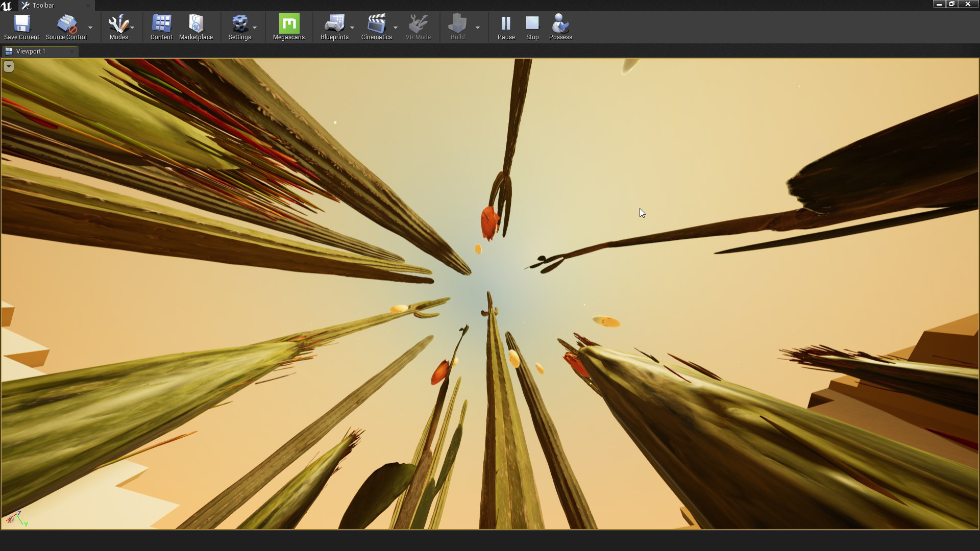
Task: Expand the Blueprints dropdown arrow
Action: click(352, 28)
